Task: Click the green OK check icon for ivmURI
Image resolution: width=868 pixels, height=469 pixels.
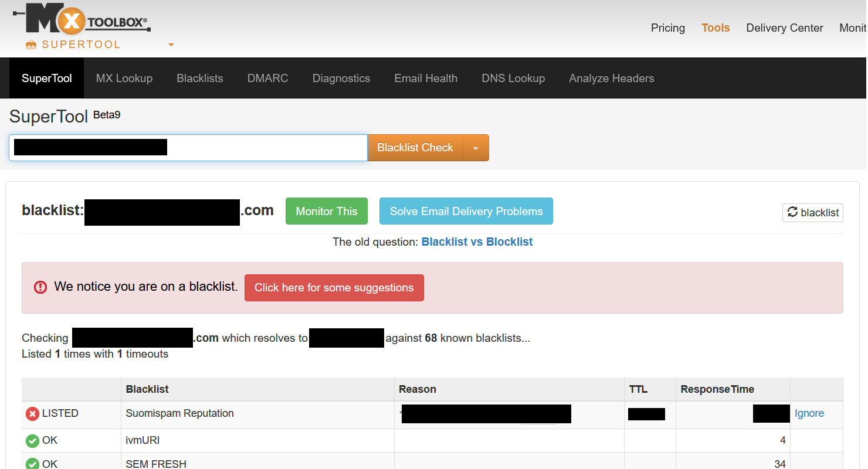Action: [32, 441]
